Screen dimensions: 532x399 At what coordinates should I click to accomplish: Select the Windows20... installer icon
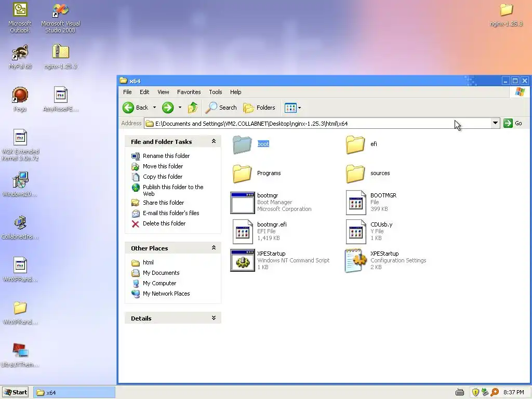pyautogui.click(x=20, y=184)
